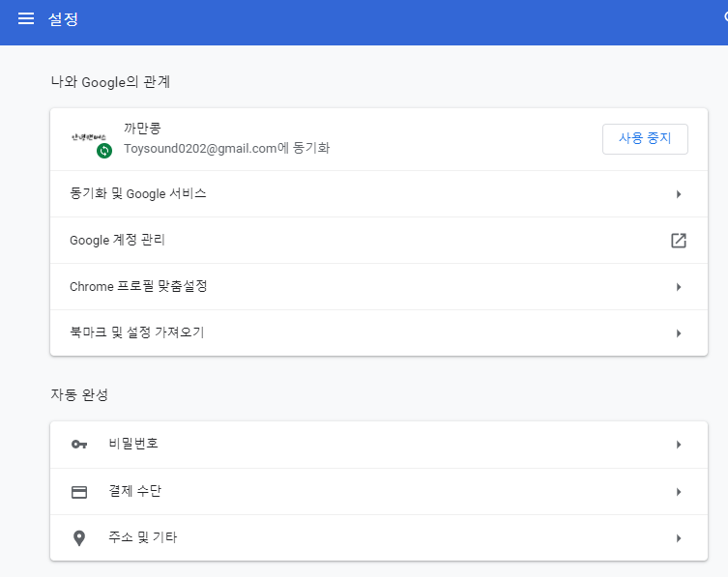
Task: Click the credit card icon beside 결제 수단
Action: (x=79, y=492)
